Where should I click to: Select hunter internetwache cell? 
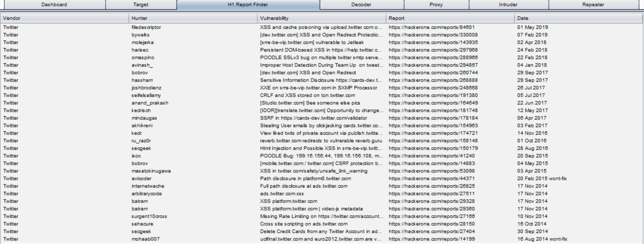(x=193, y=186)
